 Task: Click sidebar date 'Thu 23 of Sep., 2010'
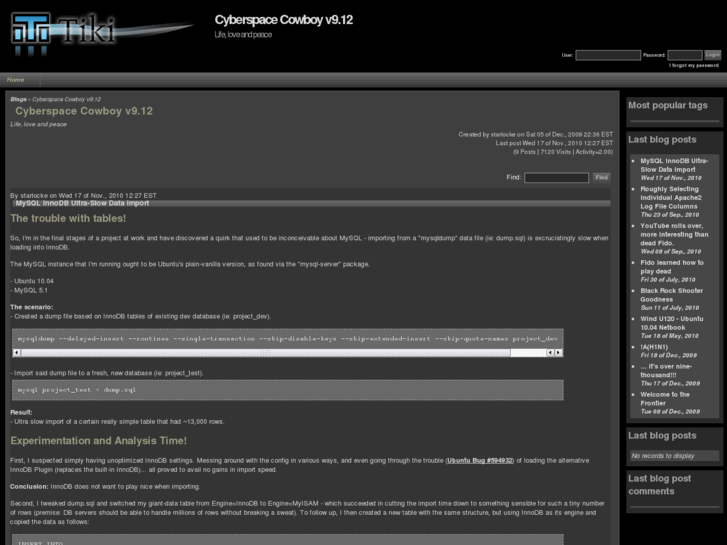click(670, 215)
